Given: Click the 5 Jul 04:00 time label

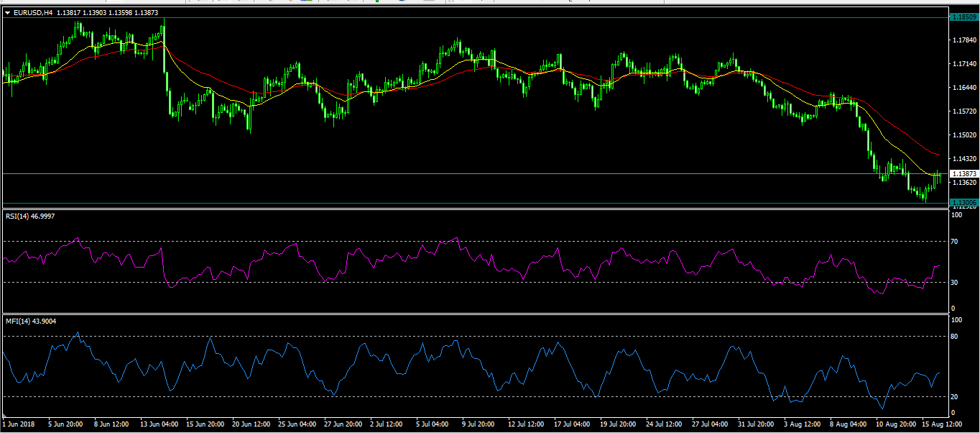Looking at the screenshot, I should pos(434,424).
